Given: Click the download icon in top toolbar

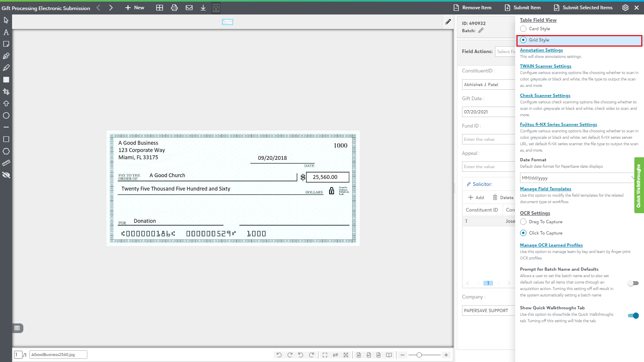Looking at the screenshot, I should (x=203, y=8).
